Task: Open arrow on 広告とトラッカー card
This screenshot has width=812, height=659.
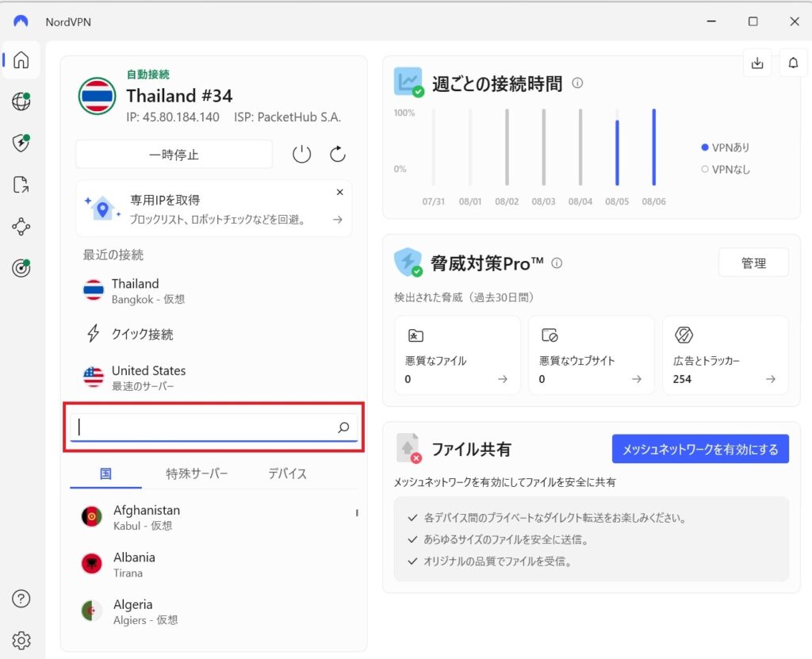Action: pyautogui.click(x=771, y=379)
